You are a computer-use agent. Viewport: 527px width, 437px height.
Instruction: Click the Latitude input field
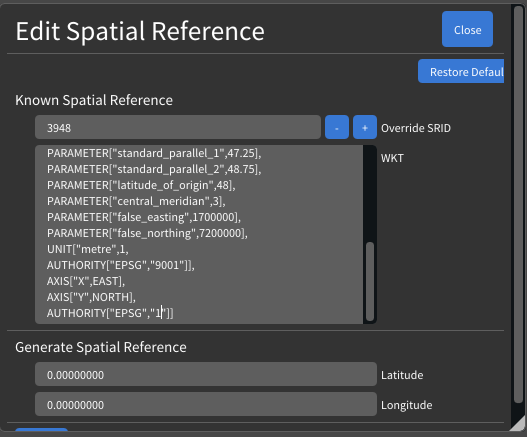coord(206,374)
